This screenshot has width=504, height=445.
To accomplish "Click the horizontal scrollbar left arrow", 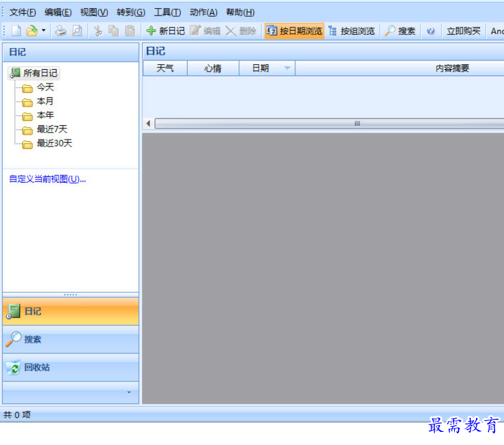I will click(x=148, y=123).
